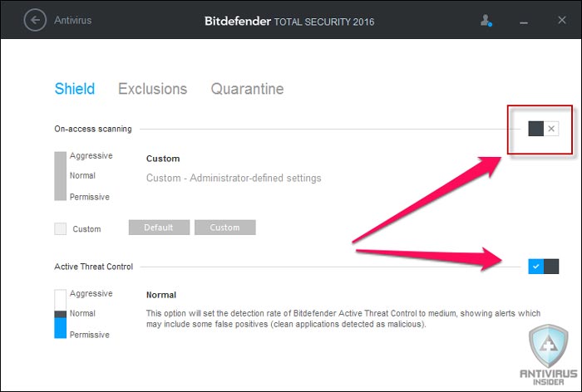
Task: Enable the On-access scanning toggle
Action: click(544, 129)
